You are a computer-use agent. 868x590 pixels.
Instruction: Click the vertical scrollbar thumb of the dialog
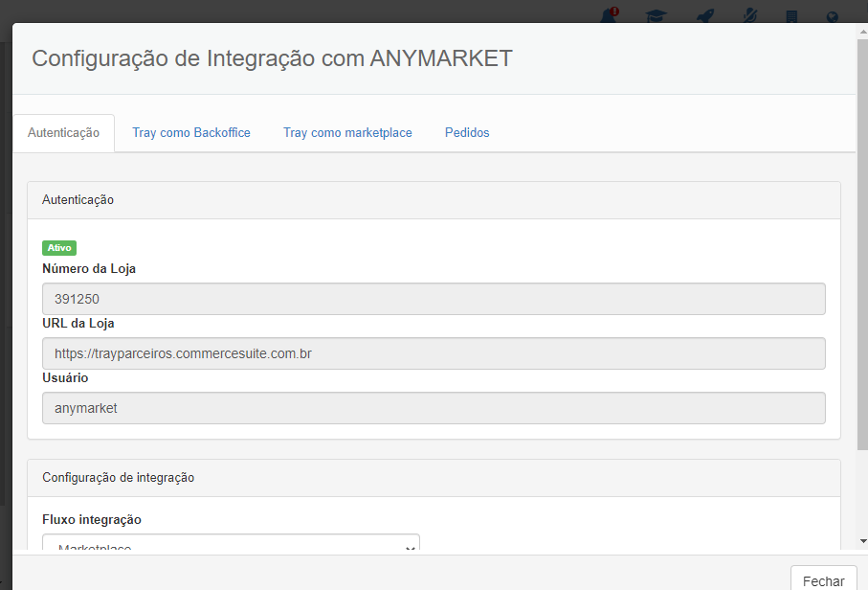[x=863, y=244]
